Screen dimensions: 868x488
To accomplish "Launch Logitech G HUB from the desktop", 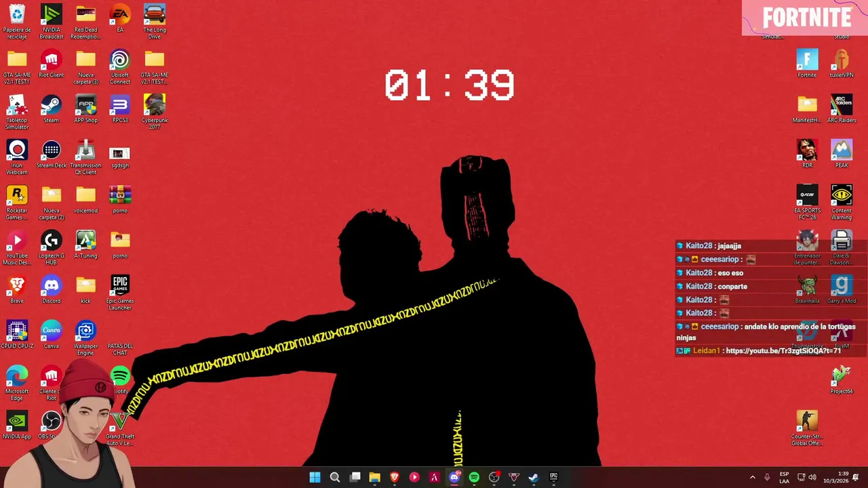I will pyautogui.click(x=52, y=247).
